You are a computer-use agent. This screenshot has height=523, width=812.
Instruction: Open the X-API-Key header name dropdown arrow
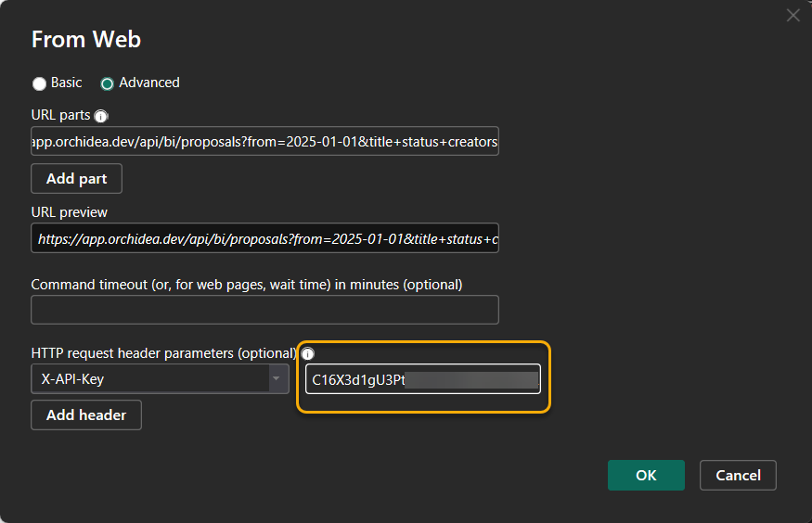point(276,379)
